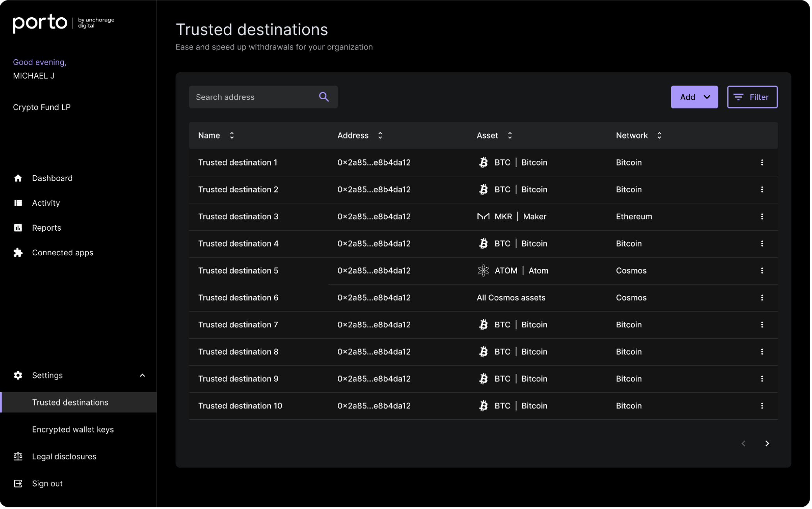Select the Trusted destination 6 name
Image resolution: width=812 pixels, height=509 pixels.
click(x=239, y=298)
